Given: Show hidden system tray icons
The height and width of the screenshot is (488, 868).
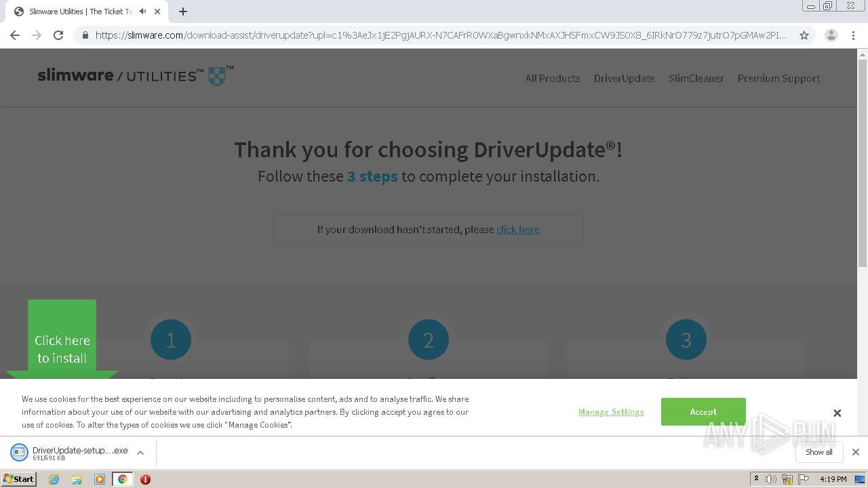Looking at the screenshot, I should [x=756, y=479].
